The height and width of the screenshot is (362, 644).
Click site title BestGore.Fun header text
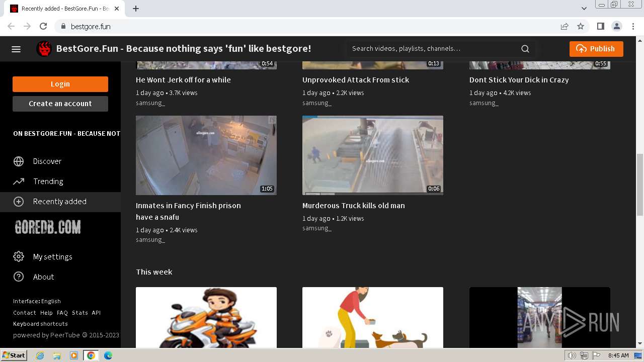point(184,49)
